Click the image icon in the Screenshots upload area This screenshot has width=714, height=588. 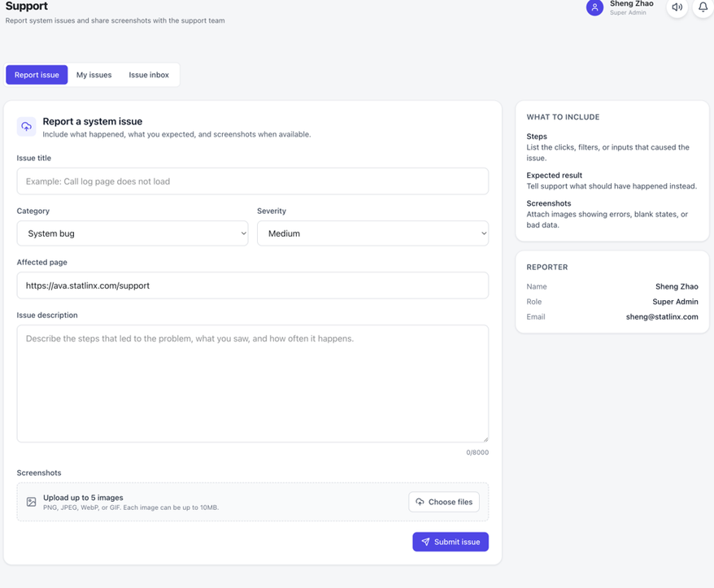[x=31, y=502]
